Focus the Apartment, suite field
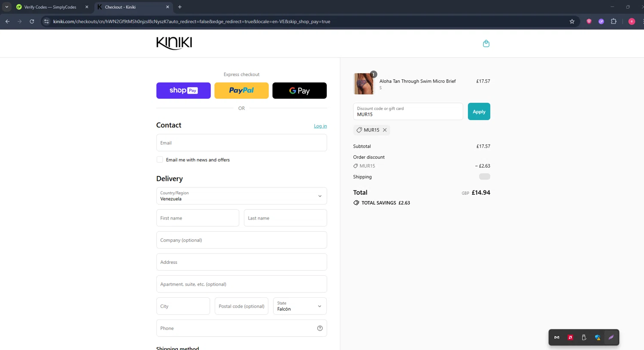Image resolution: width=644 pixels, height=350 pixels. (x=241, y=284)
